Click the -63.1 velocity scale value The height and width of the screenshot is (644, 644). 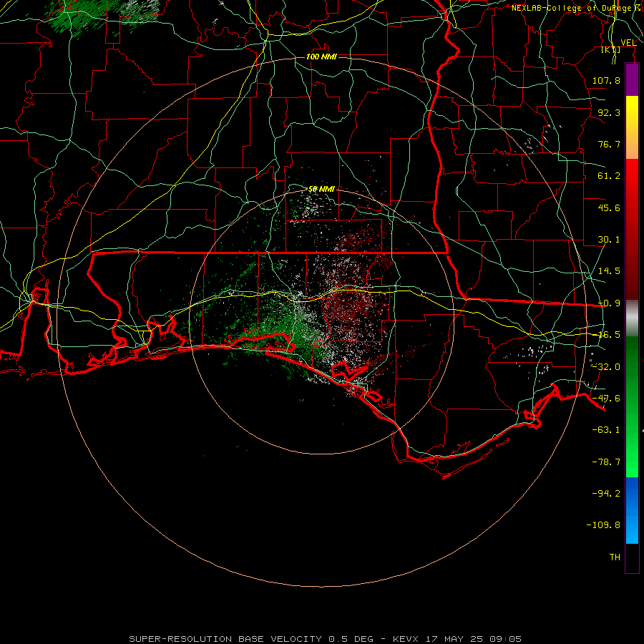(606, 430)
